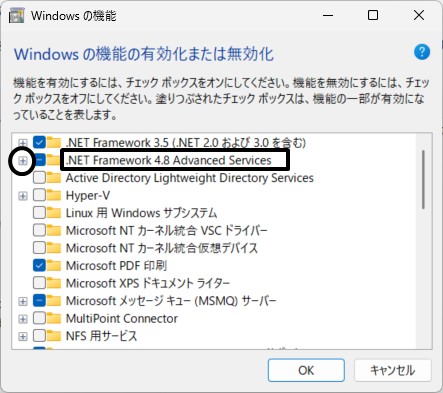Click the Active Directory Lightweight folder icon
This screenshot has width=443, height=393.
pos(54,178)
